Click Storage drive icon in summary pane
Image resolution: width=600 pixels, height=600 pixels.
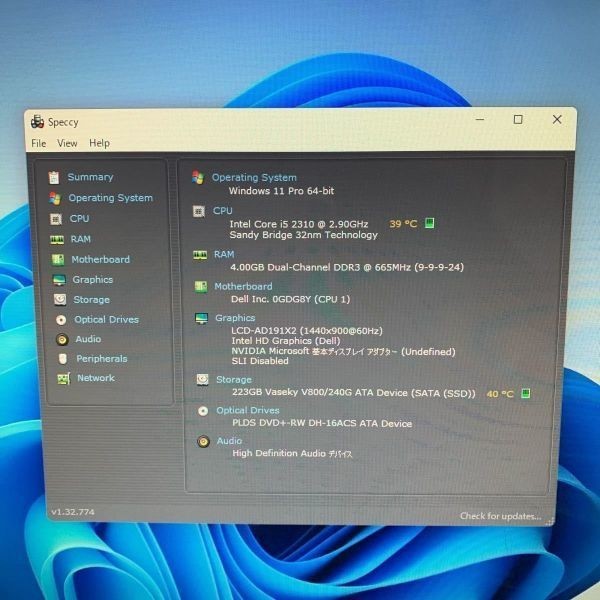tap(202, 380)
